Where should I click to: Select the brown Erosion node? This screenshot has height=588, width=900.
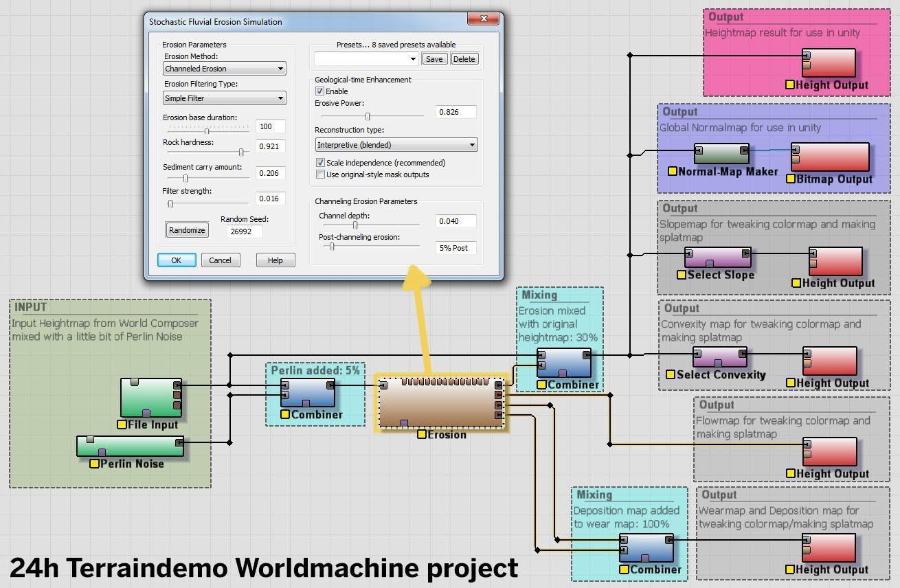pos(442,402)
